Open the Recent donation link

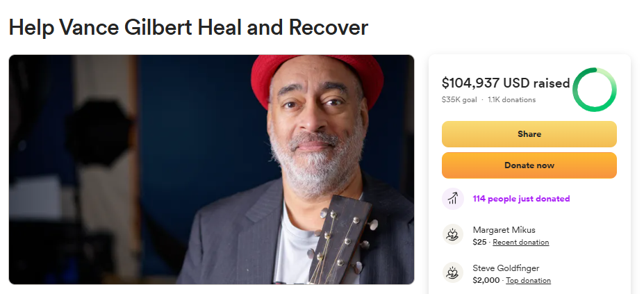coord(521,242)
